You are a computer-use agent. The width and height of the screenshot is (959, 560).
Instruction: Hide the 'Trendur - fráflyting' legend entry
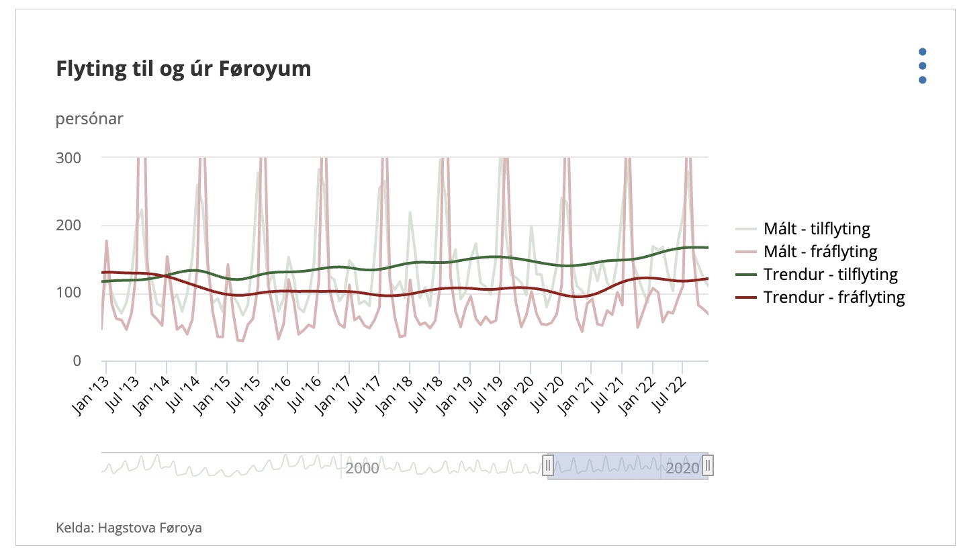(x=833, y=297)
